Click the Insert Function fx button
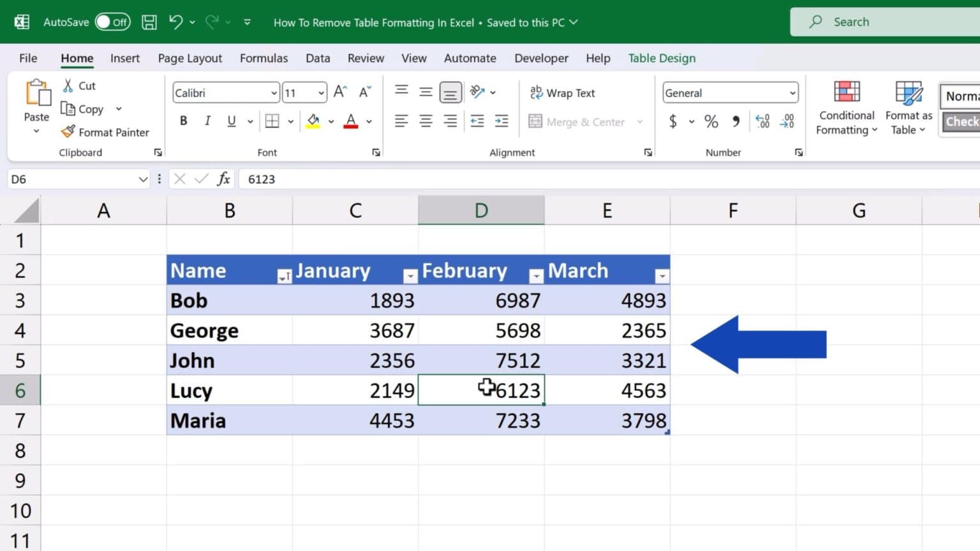 (225, 179)
